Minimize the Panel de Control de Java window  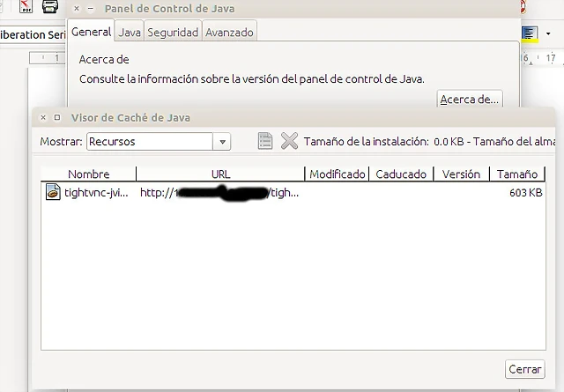pyautogui.click(x=91, y=8)
